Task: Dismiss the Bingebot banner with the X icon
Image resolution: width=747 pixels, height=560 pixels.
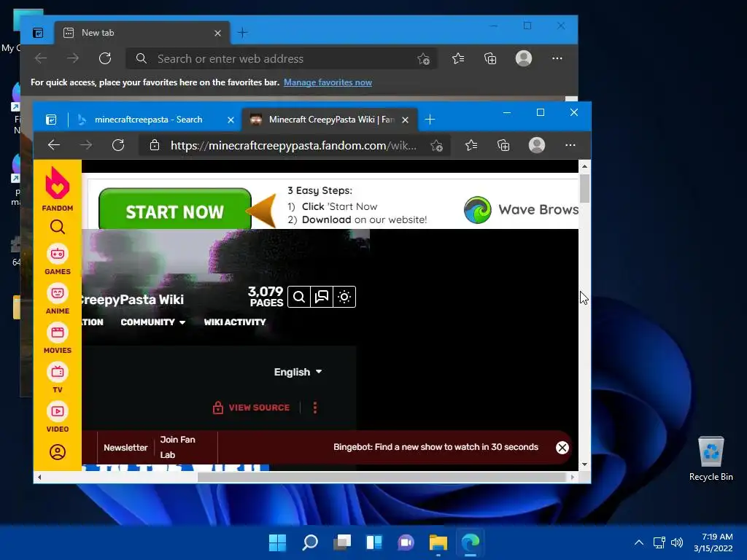Action: (562, 448)
